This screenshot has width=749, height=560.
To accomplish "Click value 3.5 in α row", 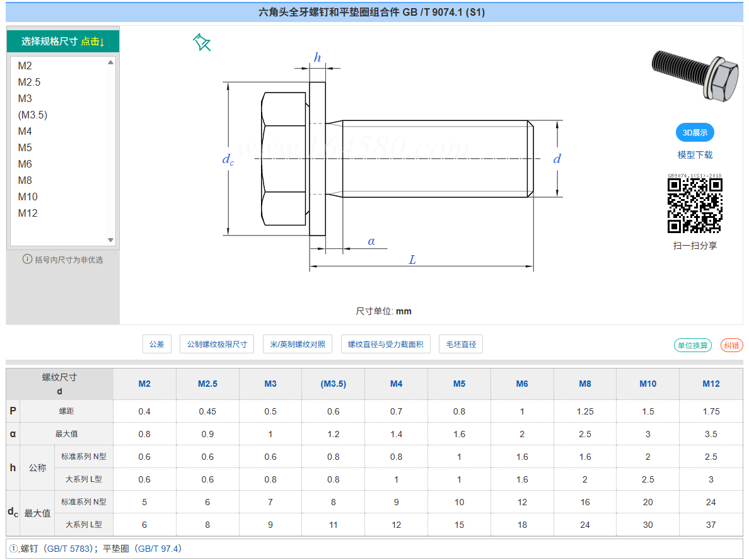I will (711, 434).
